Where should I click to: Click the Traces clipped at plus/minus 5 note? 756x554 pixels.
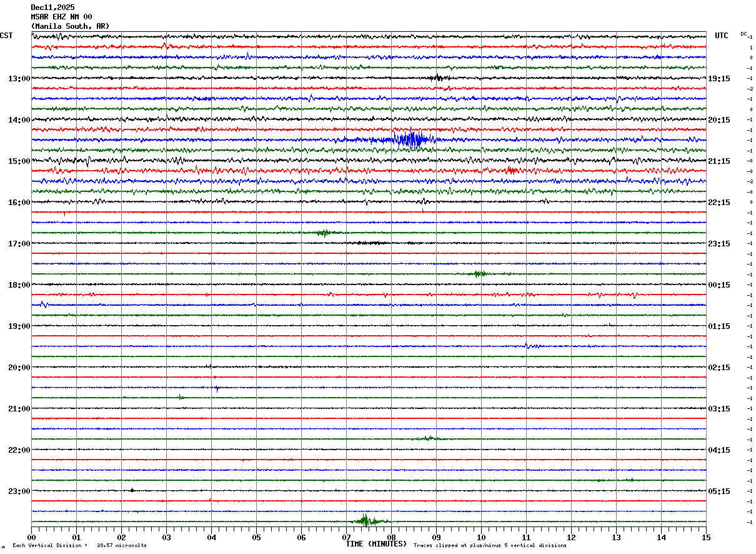coord(490,546)
